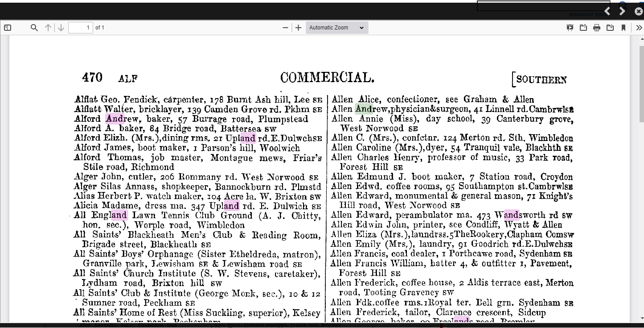Screen dimensions: 644x328
Task: Go to next page using down arrow
Action: click(61, 28)
